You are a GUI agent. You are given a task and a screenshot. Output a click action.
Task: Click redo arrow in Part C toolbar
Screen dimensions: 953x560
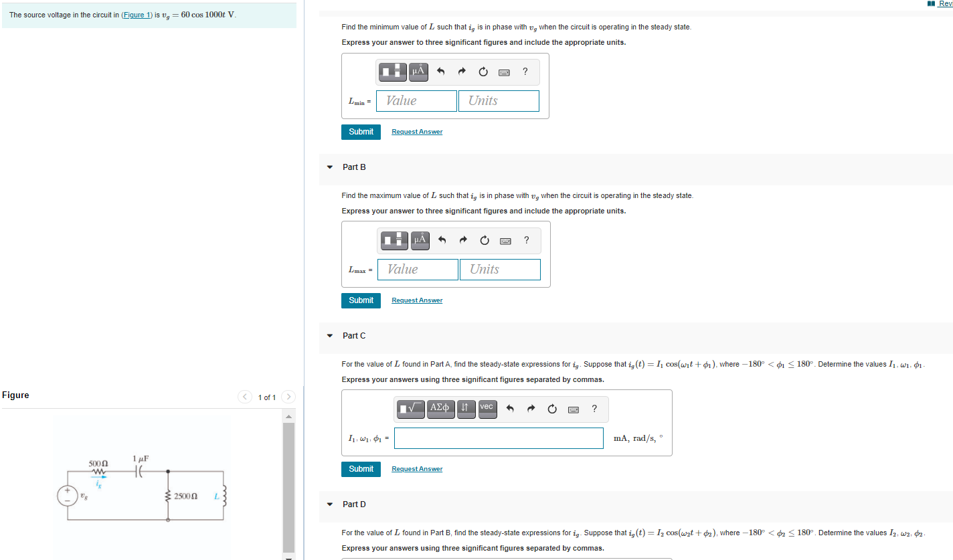[531, 409]
